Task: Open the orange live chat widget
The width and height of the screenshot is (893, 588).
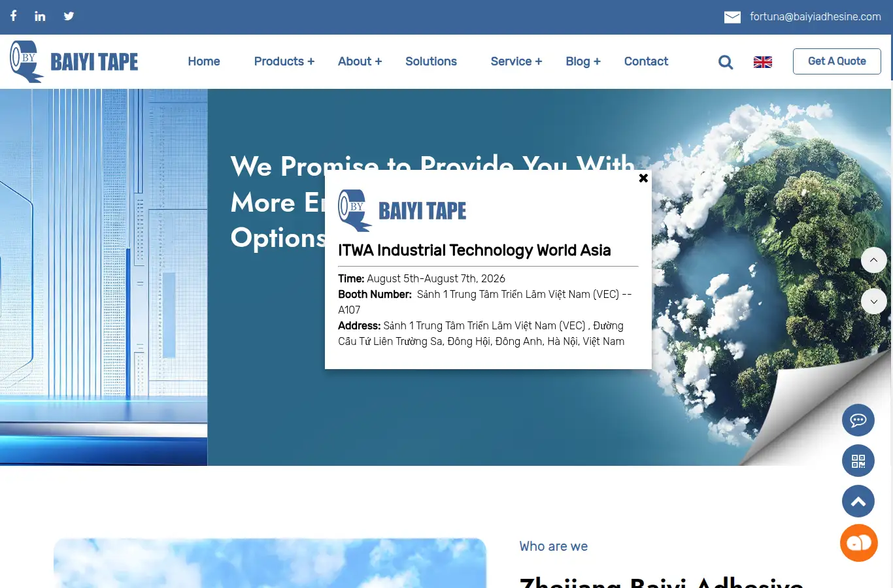Action: [859, 543]
